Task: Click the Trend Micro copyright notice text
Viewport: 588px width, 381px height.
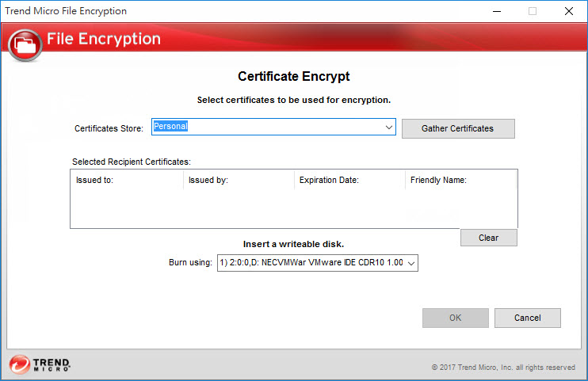Action: tap(503, 368)
